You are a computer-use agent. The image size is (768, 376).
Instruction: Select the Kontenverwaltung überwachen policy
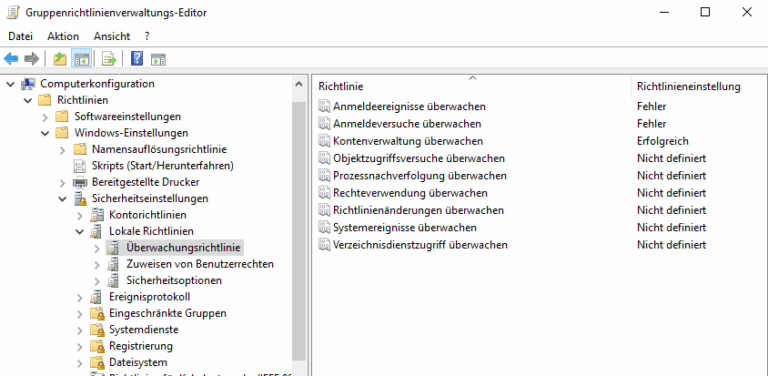(408, 141)
